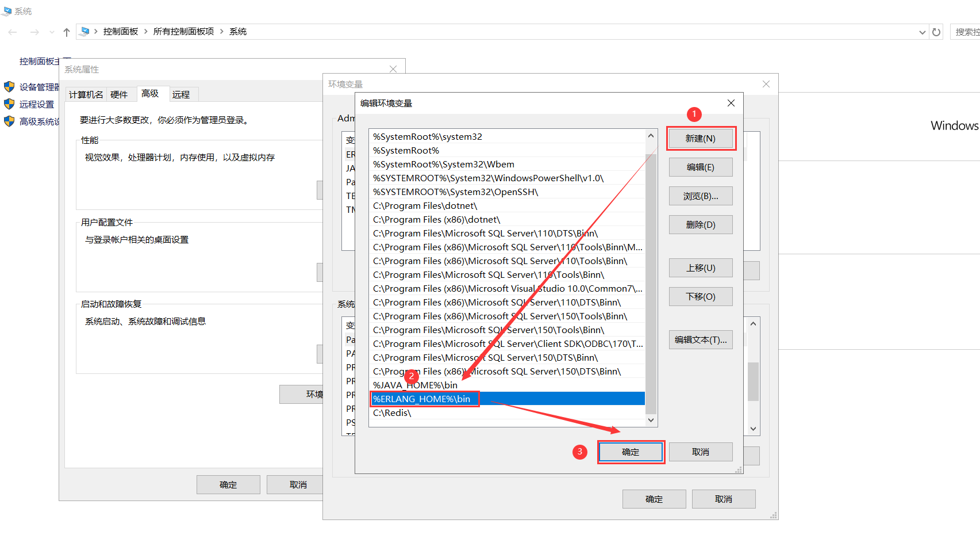Click the shield icon beside 高级系统设置
980x554 pixels.
pos(9,121)
